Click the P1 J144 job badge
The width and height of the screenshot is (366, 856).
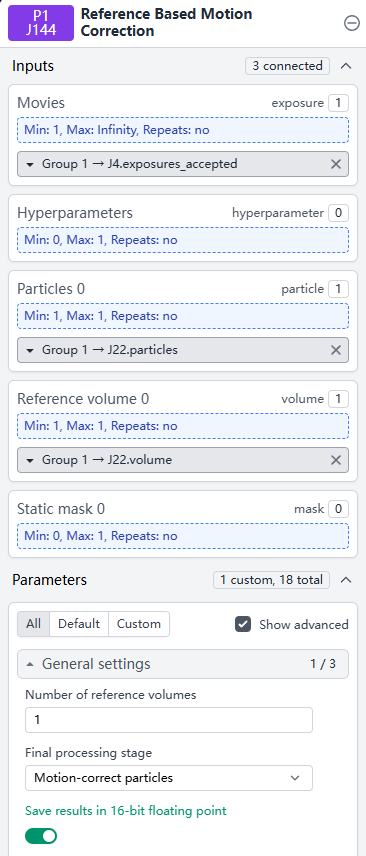point(41,23)
